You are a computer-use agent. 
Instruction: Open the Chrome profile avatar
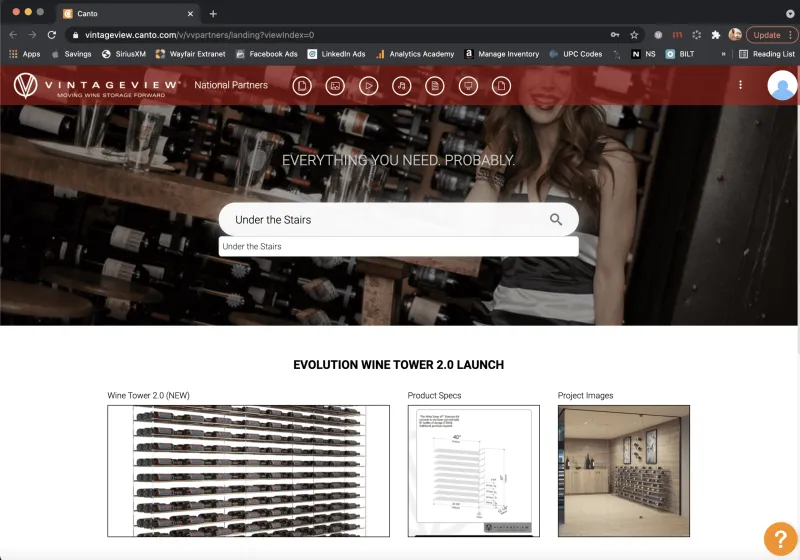(x=735, y=35)
